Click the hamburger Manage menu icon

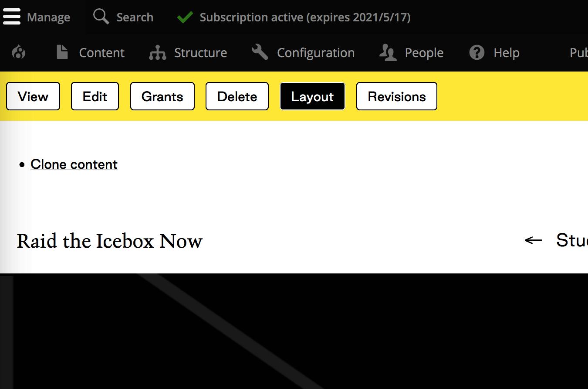(12, 17)
